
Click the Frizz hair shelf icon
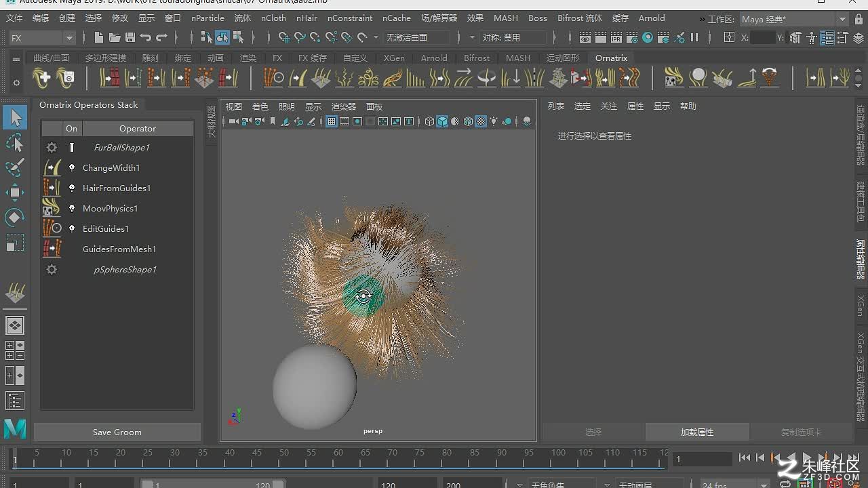[344, 78]
